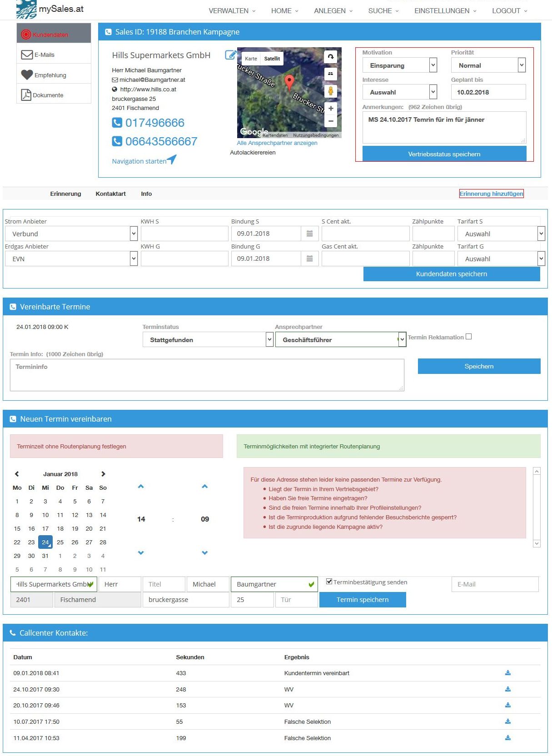Download recording from 09.01.2018 08:41 call
Screen dimensions: 552x756
508,673
